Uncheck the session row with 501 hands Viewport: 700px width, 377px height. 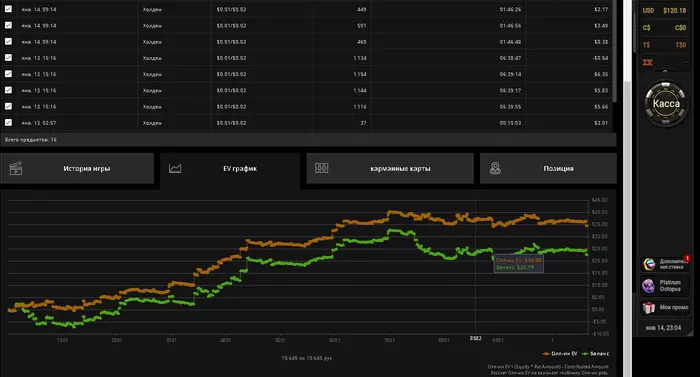pos(8,25)
